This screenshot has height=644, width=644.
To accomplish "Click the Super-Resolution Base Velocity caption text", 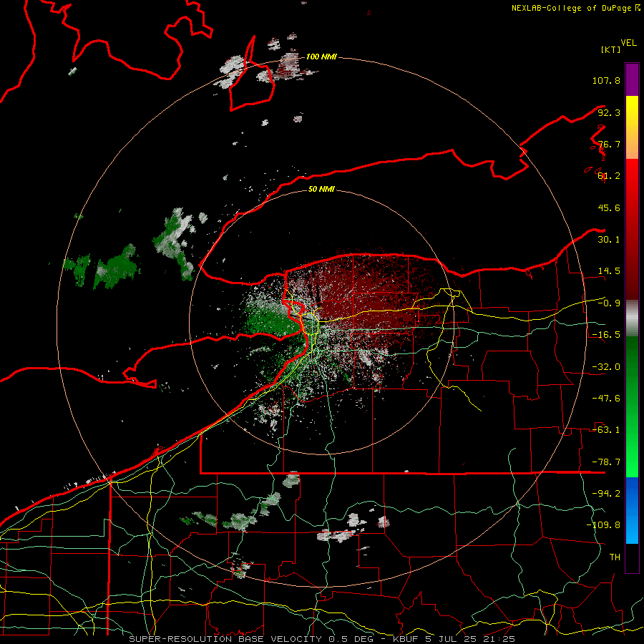I will pyautogui.click(x=321, y=639).
